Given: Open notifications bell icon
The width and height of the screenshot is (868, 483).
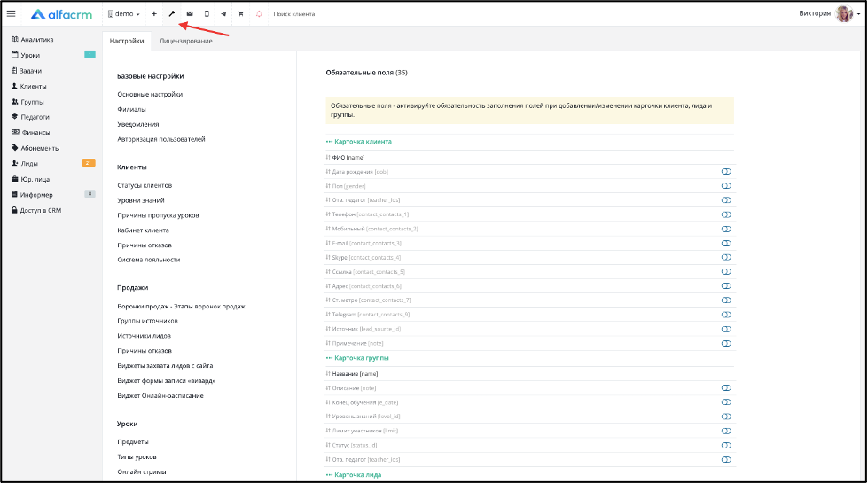Looking at the screenshot, I should point(259,14).
